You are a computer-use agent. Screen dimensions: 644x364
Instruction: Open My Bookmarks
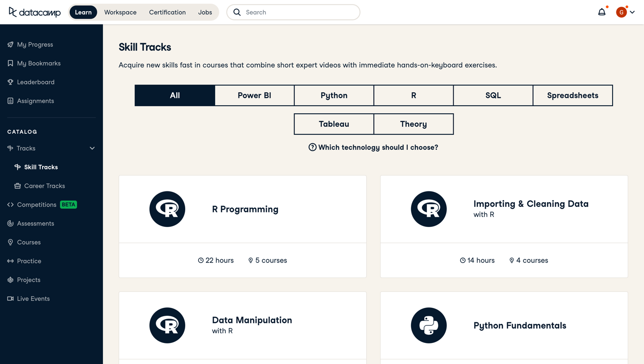(39, 63)
